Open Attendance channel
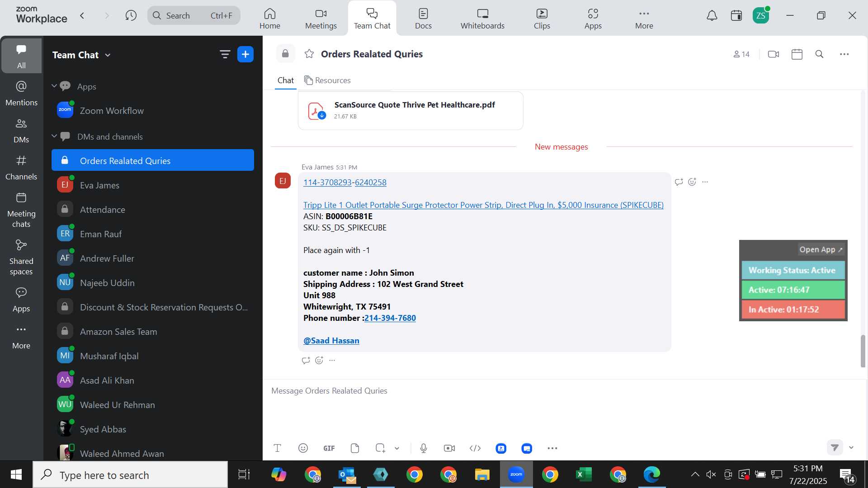Image resolution: width=868 pixels, height=488 pixels. (x=153, y=210)
